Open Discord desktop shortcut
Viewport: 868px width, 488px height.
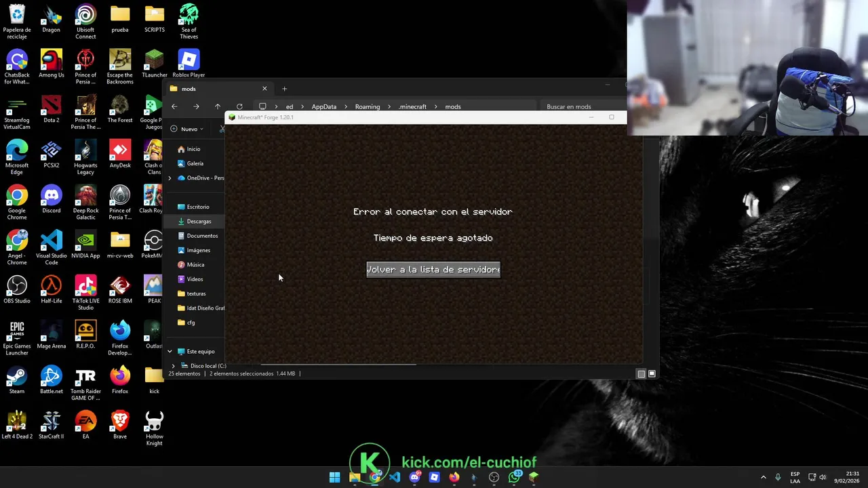coord(51,199)
